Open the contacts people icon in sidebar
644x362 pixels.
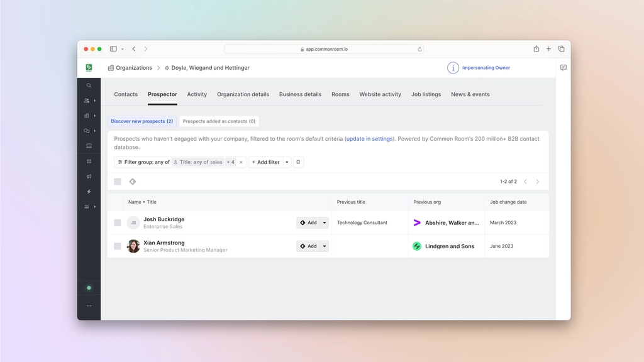pyautogui.click(x=87, y=101)
